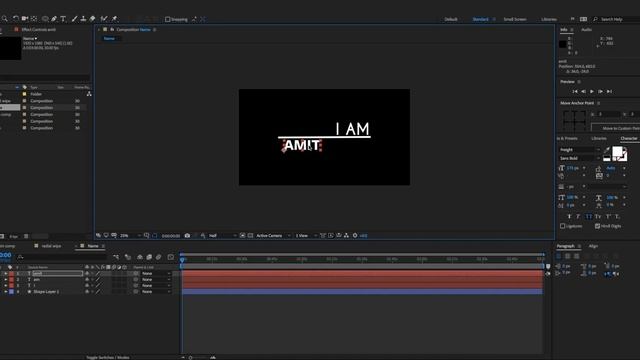Click the timeline layer search field
This screenshot has width=640, height=360.
[x=61, y=257]
